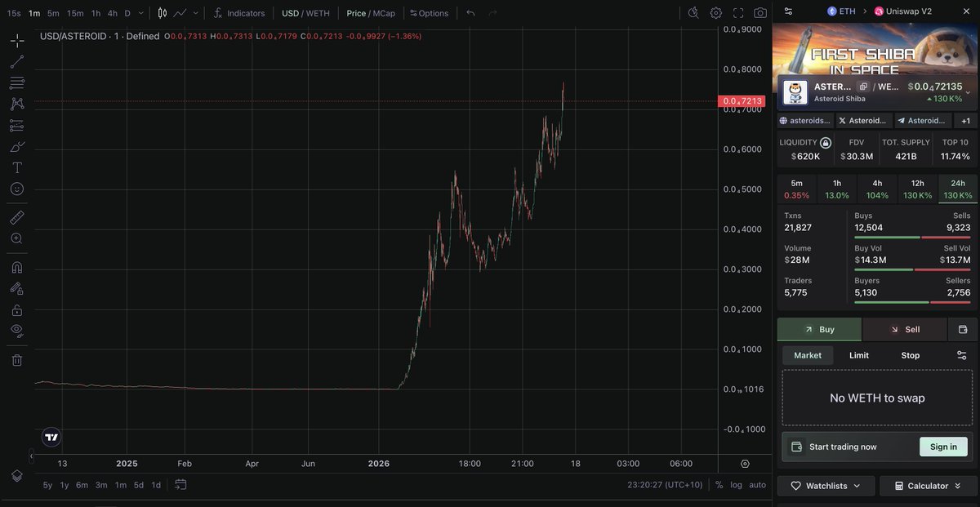Open the Asteroid X/Twitter link
980x507 pixels.
[864, 121]
